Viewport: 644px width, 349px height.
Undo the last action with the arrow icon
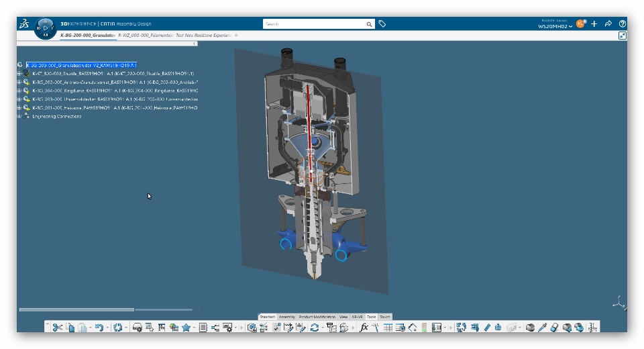pos(99,328)
